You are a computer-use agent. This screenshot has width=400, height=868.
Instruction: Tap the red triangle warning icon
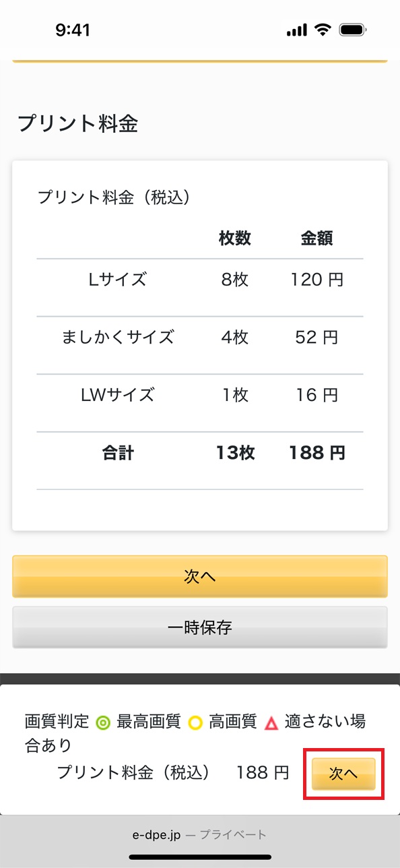(271, 723)
